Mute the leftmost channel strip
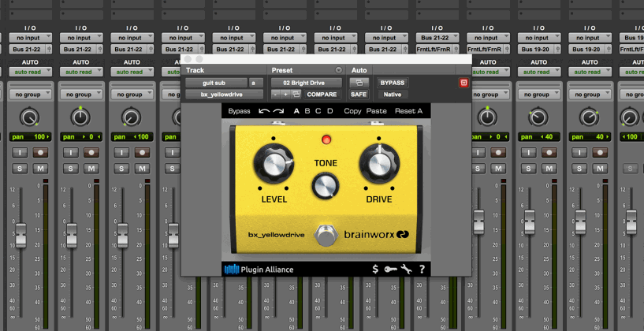 (x=40, y=169)
